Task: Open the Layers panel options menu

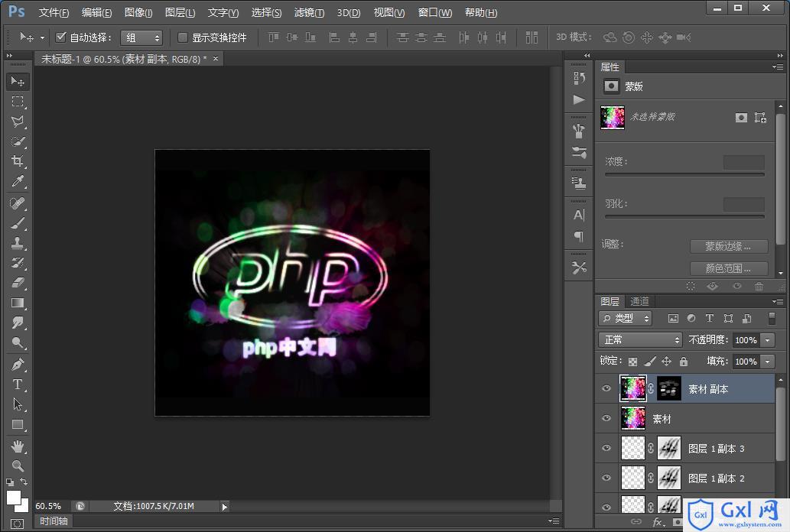Action: pyautogui.click(x=778, y=301)
